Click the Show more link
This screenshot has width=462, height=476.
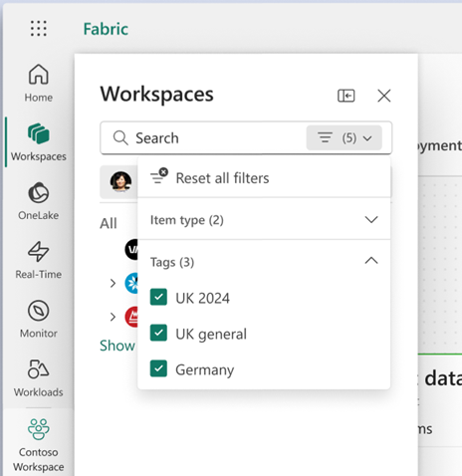coord(118,346)
